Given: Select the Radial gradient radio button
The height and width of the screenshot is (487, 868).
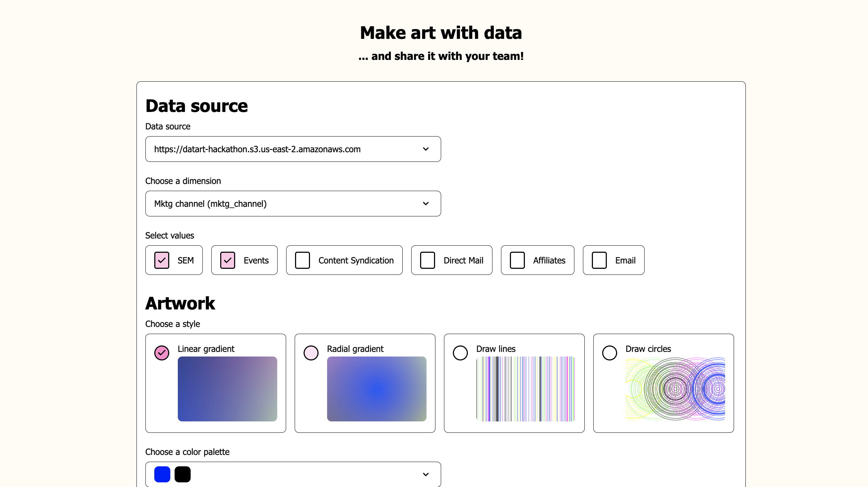Looking at the screenshot, I should pos(311,353).
